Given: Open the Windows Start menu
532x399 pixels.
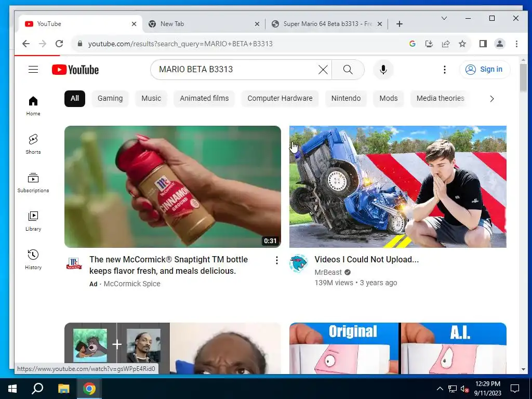Looking at the screenshot, I should tap(12, 389).
